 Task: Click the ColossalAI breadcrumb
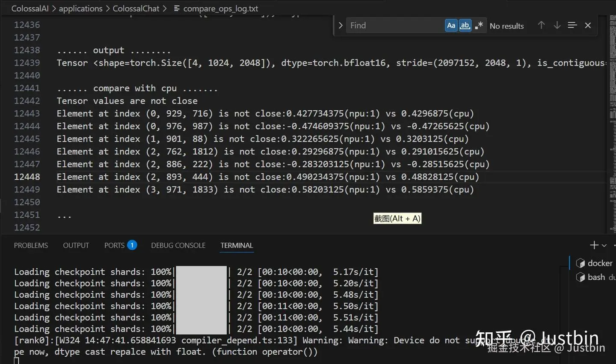[x=30, y=9]
